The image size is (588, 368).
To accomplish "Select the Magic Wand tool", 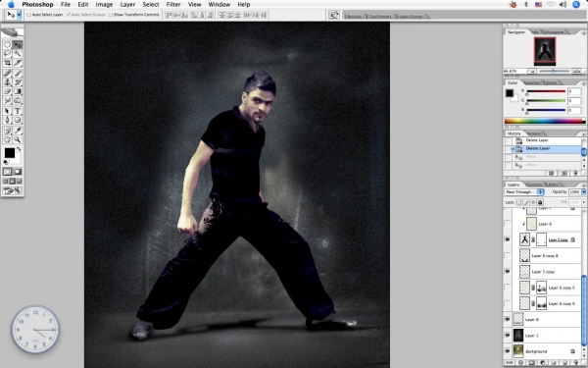I will tap(18, 54).
